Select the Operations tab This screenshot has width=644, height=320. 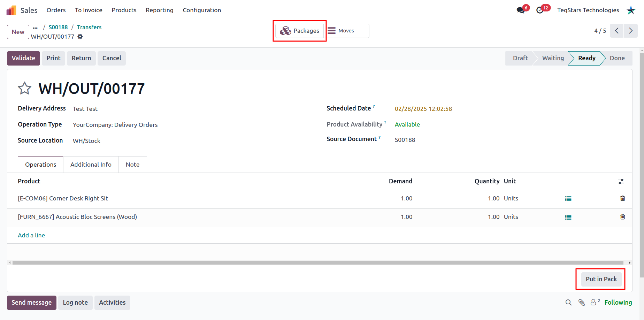point(40,165)
